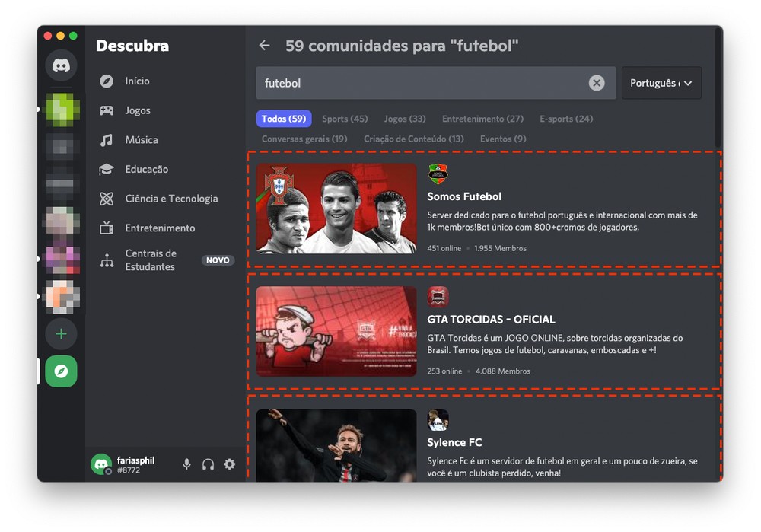
Task: Add a server with plus icon
Action: (61, 334)
